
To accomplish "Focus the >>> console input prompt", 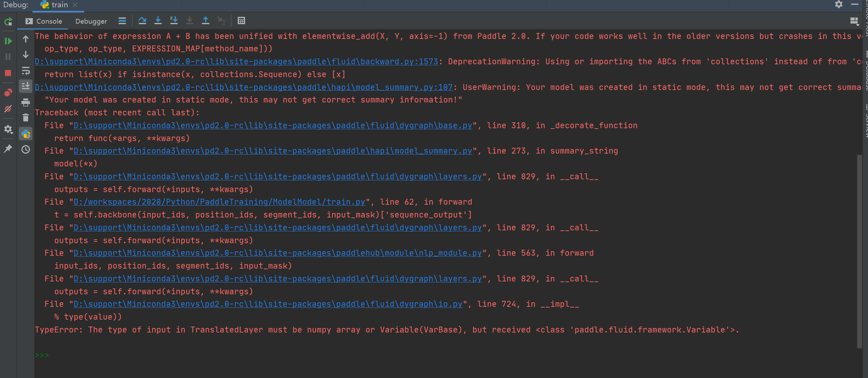I will tap(42, 355).
